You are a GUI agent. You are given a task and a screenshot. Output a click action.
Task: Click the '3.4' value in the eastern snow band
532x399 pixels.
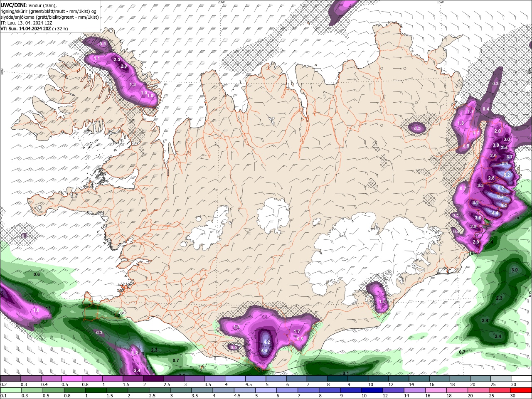[504, 148]
